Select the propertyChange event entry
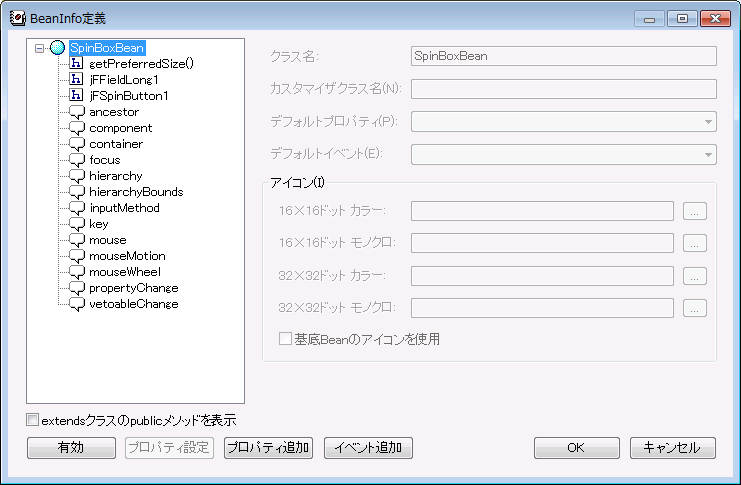This screenshot has width=741, height=485. pyautogui.click(x=134, y=288)
